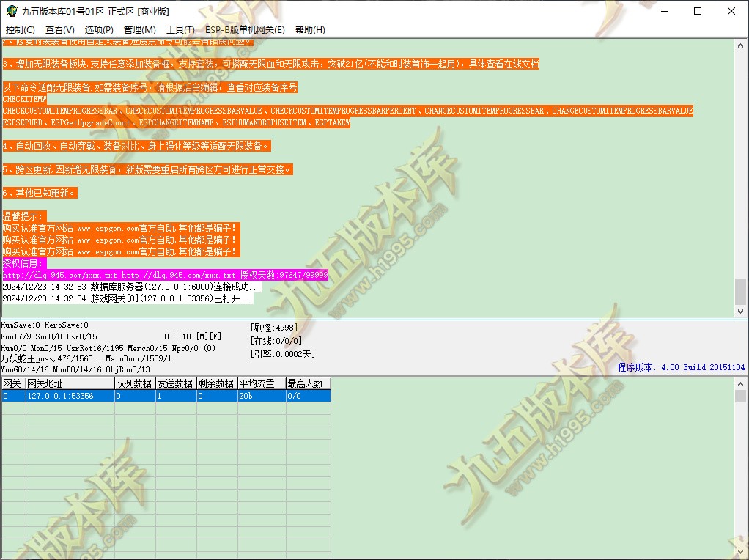Click the [刷怪:4998] status text
Image resolution: width=749 pixels, height=560 pixels.
(273, 328)
